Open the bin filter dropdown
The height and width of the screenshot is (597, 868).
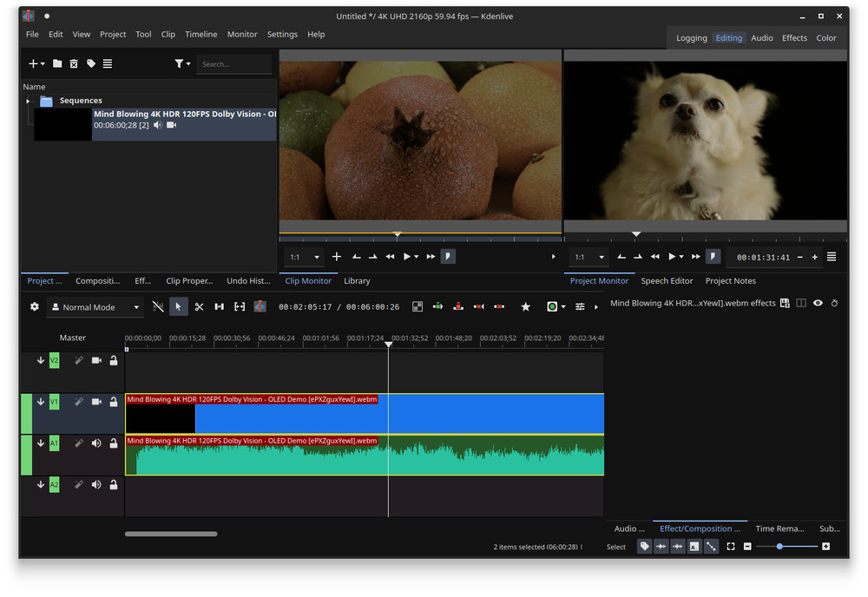(182, 63)
